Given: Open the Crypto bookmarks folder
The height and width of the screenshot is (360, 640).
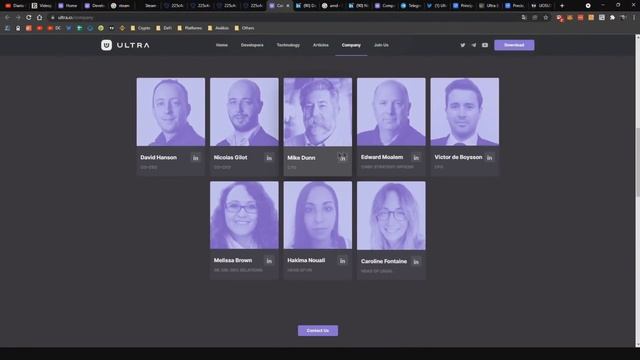Looking at the screenshot, I should [140, 28].
